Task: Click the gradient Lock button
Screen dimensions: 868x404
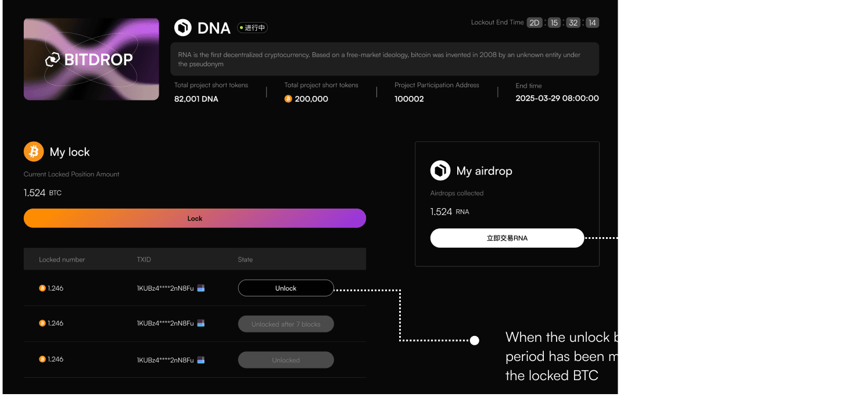Action: [195, 219]
